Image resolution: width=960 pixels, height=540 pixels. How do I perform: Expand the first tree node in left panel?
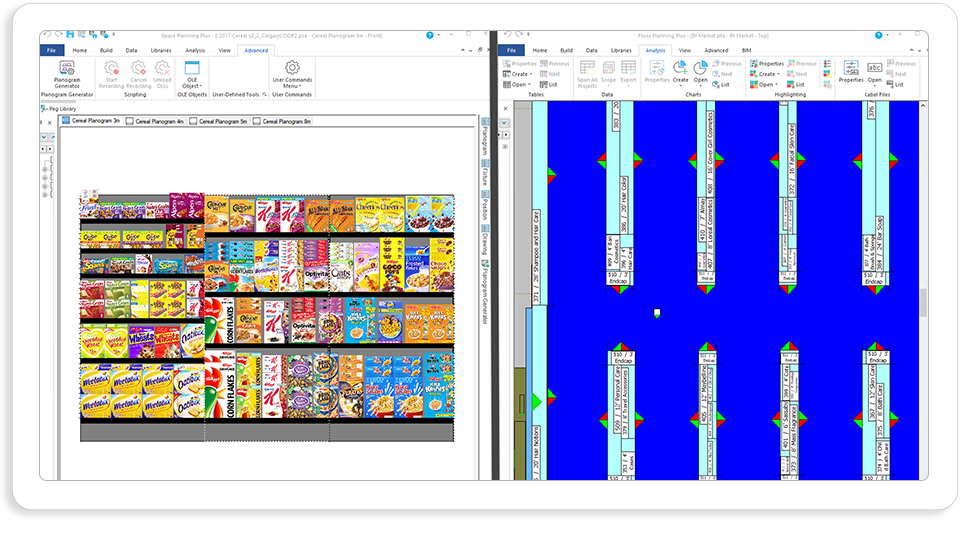coord(45,170)
